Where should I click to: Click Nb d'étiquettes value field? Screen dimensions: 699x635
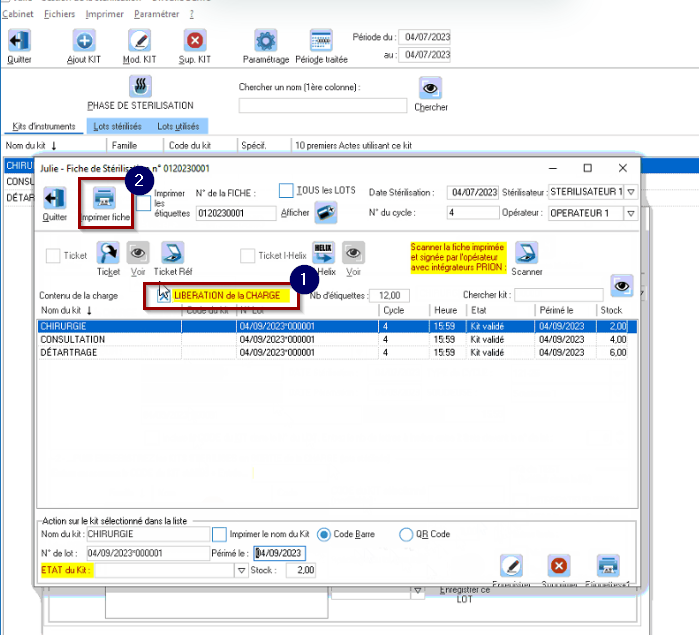point(389,295)
